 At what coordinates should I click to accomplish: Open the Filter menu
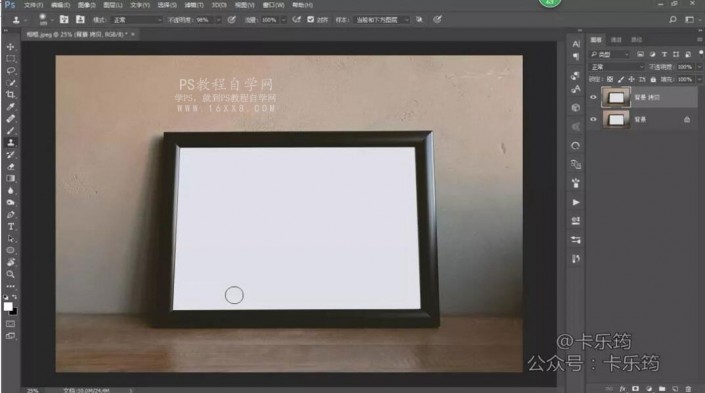point(194,5)
